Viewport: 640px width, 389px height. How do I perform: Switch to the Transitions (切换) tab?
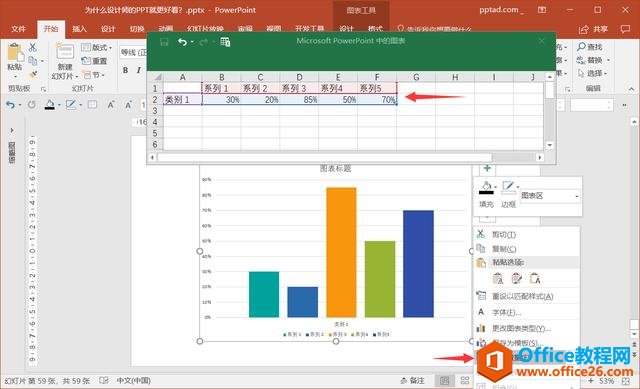(x=137, y=29)
